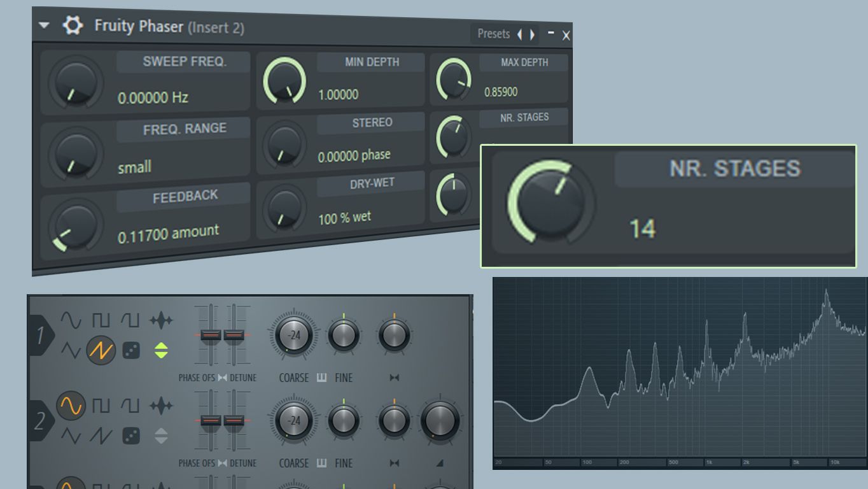
Task: Select oscillator 1 square waveform
Action: (101, 320)
